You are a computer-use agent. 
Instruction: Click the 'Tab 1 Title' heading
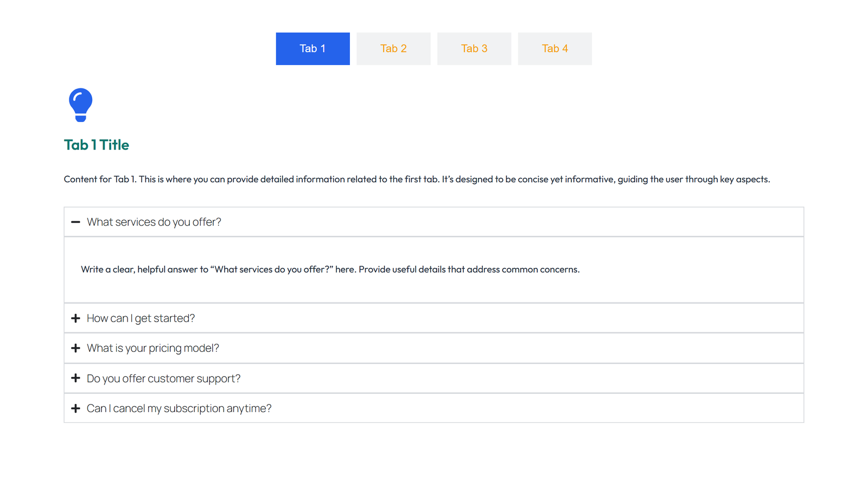(x=97, y=145)
